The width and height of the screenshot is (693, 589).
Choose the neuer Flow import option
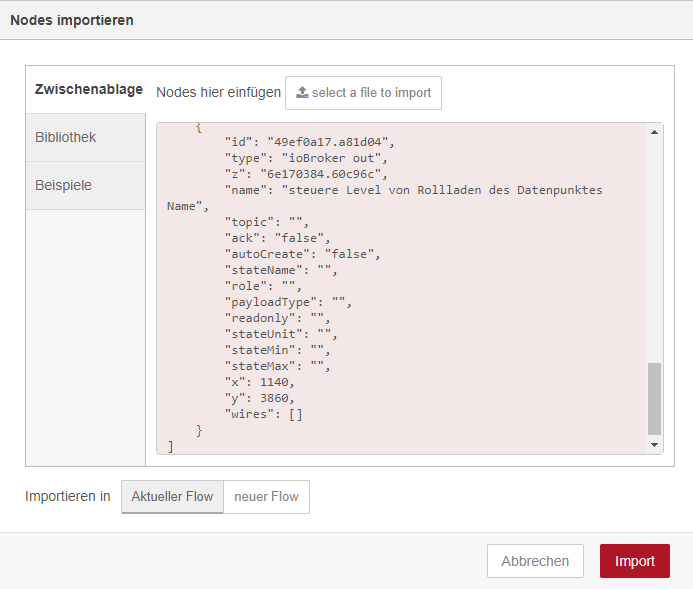point(266,497)
